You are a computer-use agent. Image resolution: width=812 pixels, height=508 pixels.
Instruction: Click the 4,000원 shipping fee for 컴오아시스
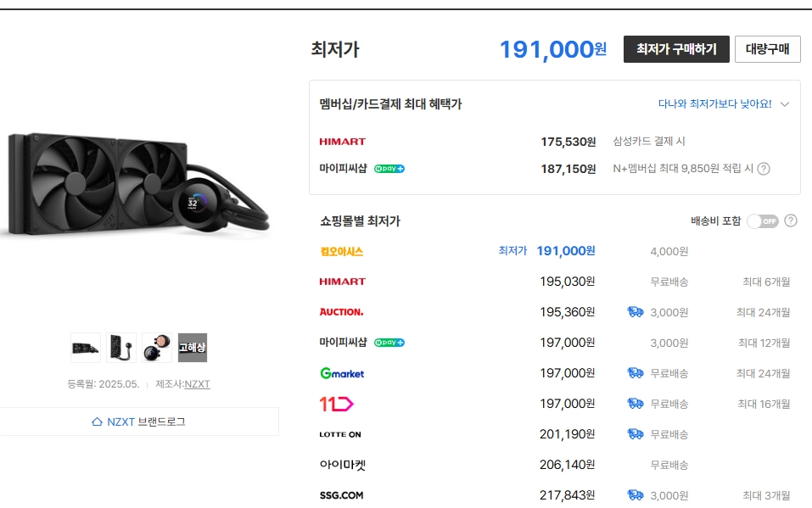(669, 252)
